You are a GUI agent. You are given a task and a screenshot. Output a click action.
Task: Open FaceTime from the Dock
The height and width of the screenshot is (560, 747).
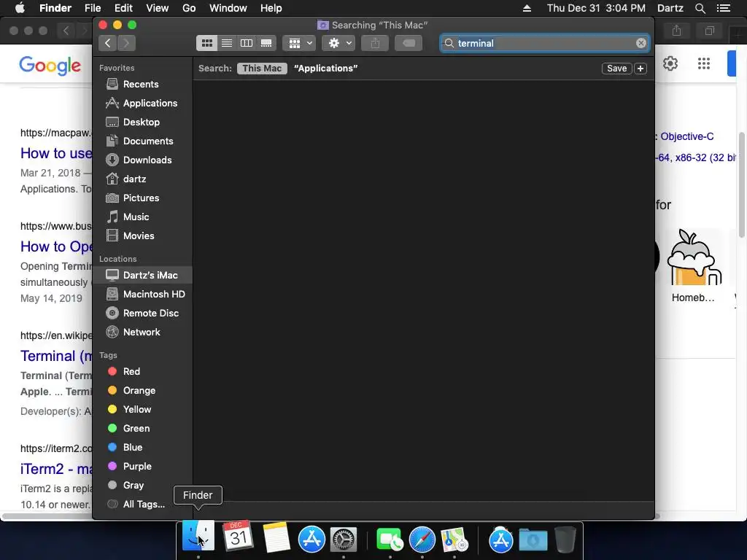point(390,540)
